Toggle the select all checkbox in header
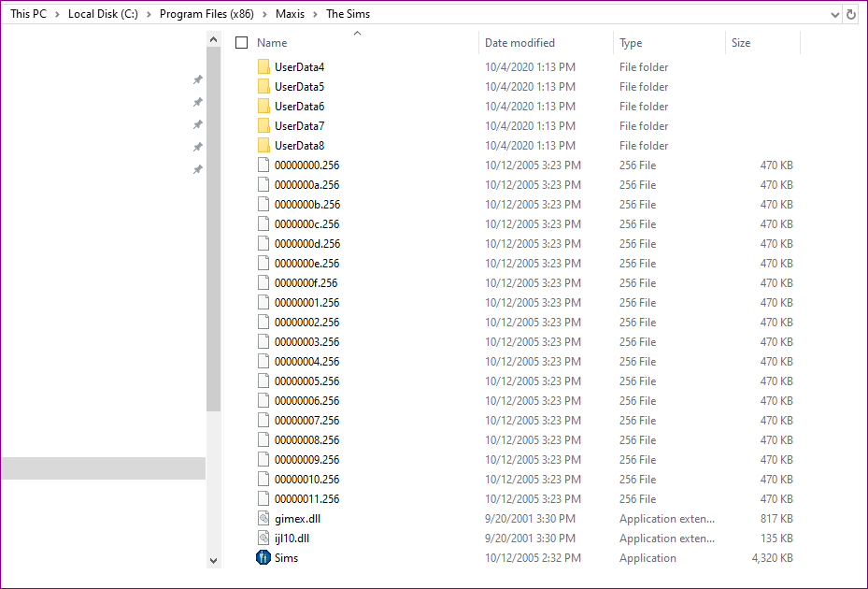The width and height of the screenshot is (868, 589). 242,43
